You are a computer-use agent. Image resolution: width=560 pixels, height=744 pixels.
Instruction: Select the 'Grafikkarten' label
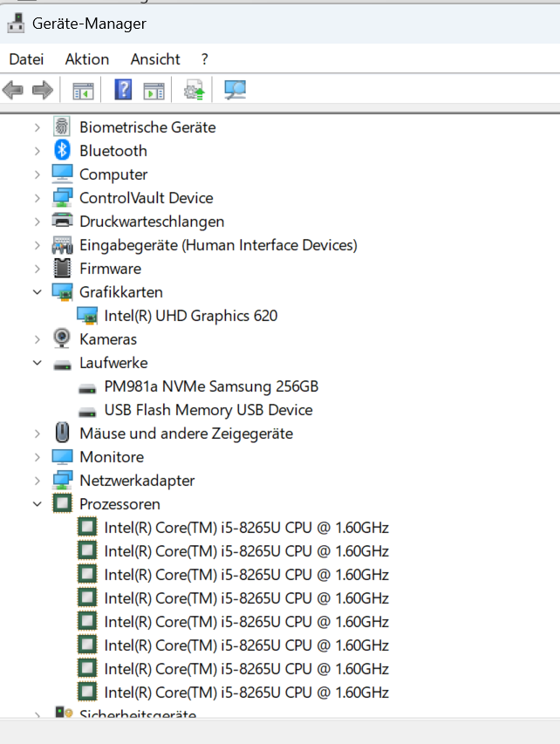pos(121,292)
